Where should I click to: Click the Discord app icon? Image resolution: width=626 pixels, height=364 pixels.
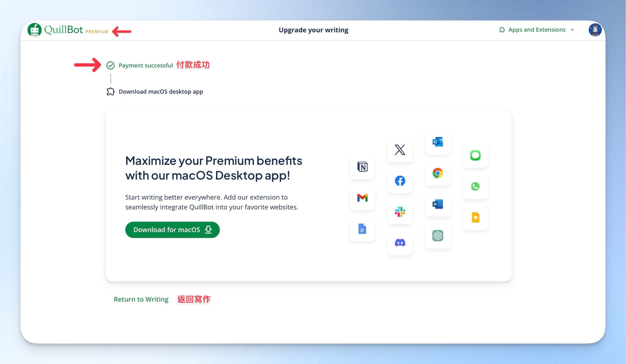pyautogui.click(x=400, y=243)
